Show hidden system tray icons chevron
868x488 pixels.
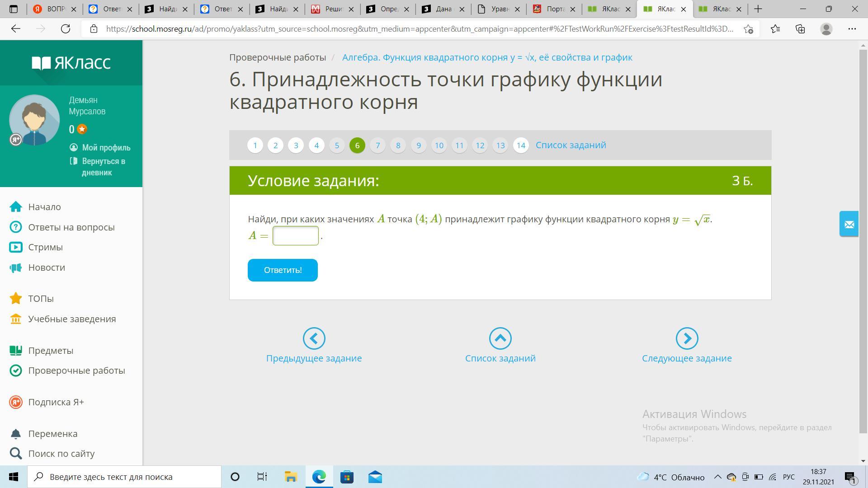[717, 477]
